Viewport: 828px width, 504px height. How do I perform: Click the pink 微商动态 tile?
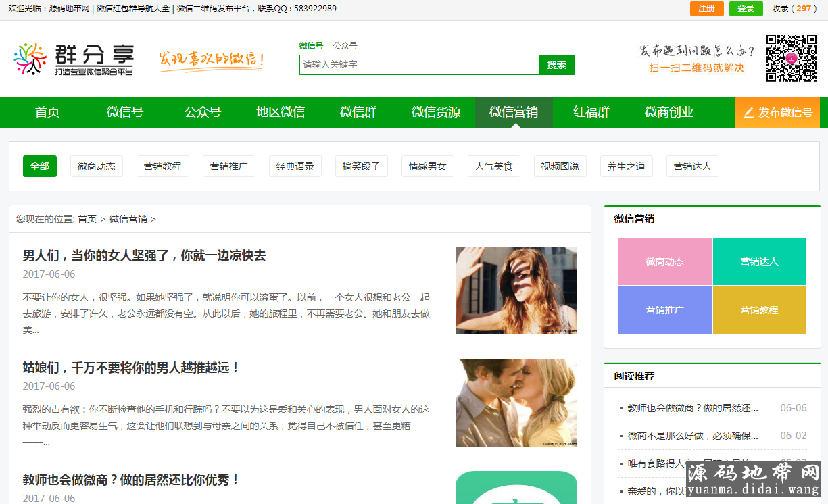664,261
